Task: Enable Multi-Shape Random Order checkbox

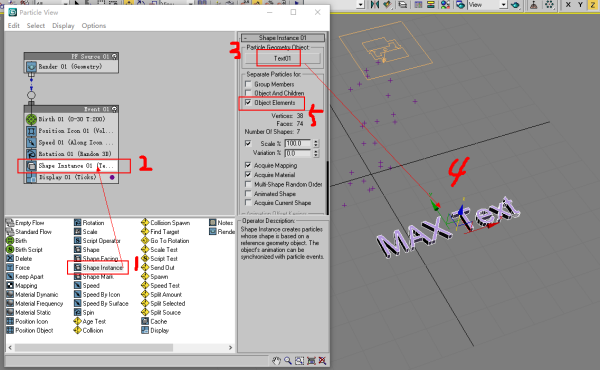Action: [x=248, y=184]
